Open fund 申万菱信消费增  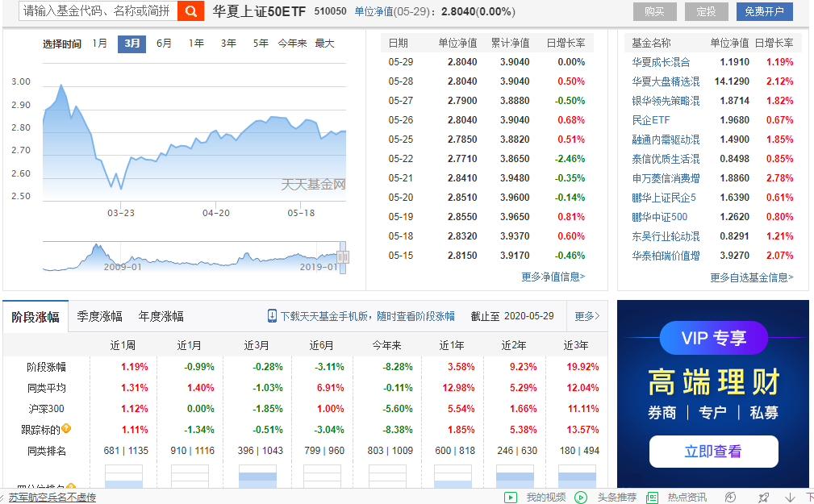[666, 178]
